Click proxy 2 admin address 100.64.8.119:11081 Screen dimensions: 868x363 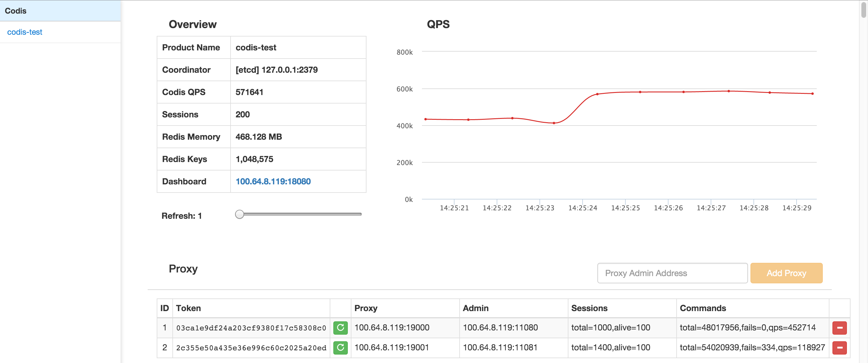(500, 348)
